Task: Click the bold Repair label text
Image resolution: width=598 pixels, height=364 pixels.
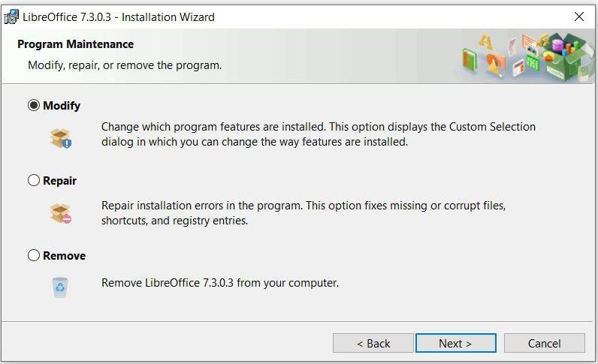Action: tap(60, 181)
